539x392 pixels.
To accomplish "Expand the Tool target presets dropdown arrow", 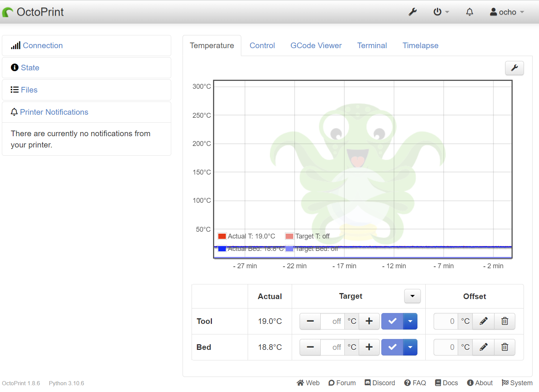I will pyautogui.click(x=410, y=321).
